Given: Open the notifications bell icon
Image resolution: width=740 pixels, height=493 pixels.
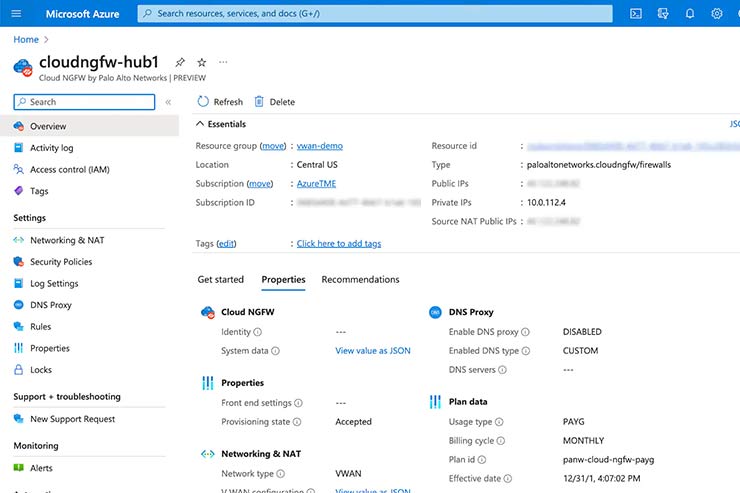Looking at the screenshot, I should [690, 13].
